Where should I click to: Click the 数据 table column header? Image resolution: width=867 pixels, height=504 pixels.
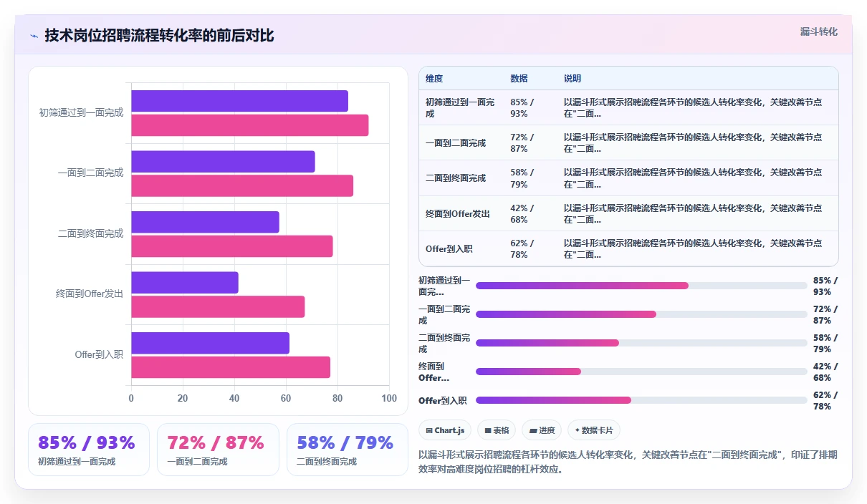[519, 79]
